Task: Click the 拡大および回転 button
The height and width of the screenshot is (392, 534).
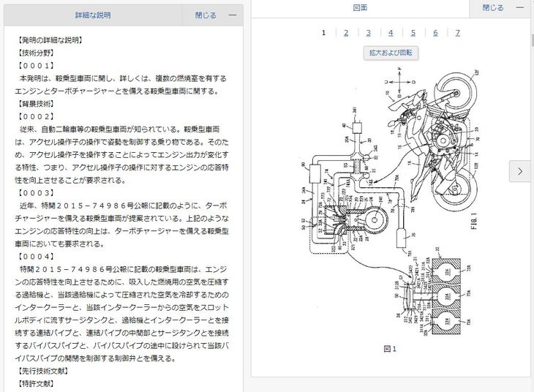Action: click(391, 53)
